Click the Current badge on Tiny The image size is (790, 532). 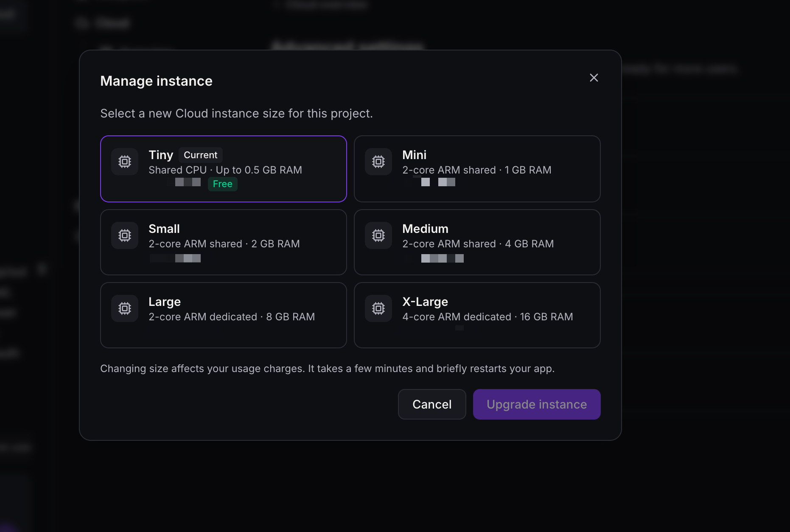tap(201, 155)
